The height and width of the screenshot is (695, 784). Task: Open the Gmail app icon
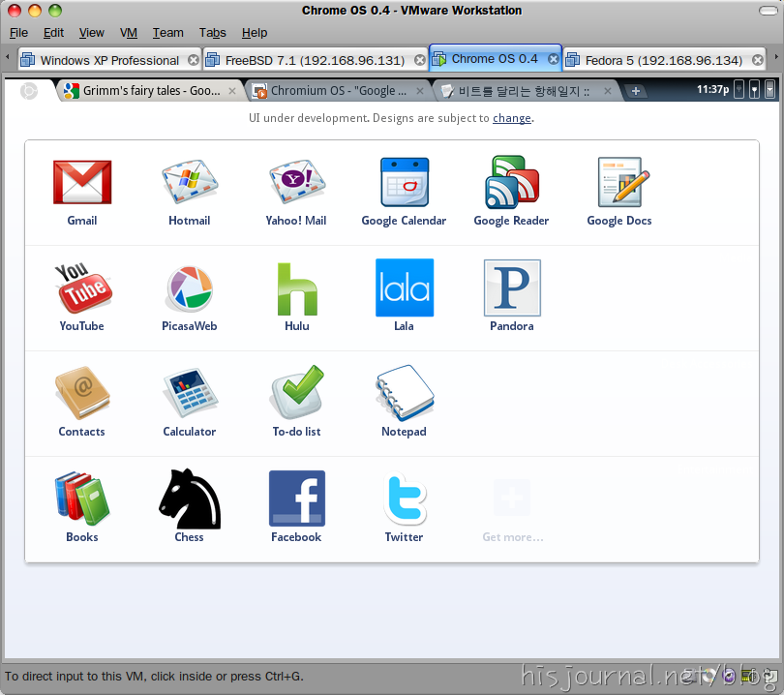[x=82, y=182]
